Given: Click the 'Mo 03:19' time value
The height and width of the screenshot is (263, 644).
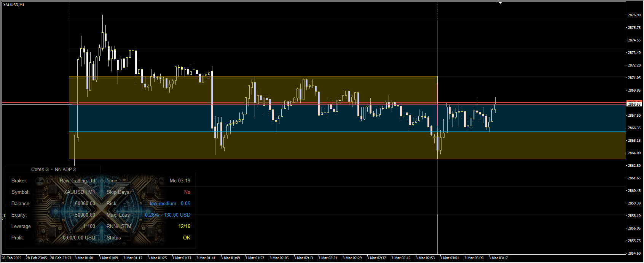Looking at the screenshot, I should tap(180, 181).
